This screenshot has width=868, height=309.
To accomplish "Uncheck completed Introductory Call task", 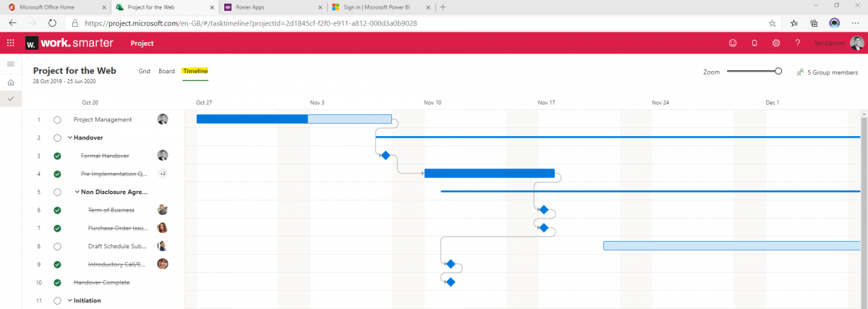I will 57,264.
